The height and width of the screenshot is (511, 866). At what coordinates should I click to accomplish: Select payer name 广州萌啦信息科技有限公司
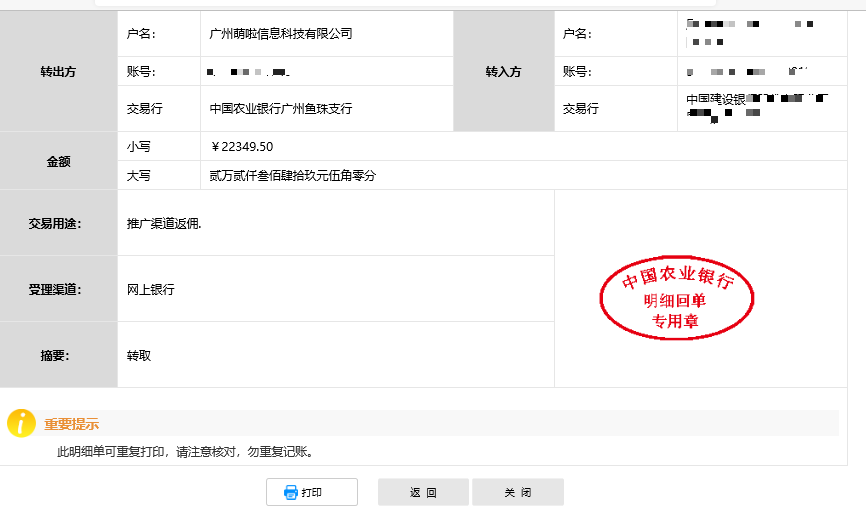pyautogui.click(x=281, y=34)
